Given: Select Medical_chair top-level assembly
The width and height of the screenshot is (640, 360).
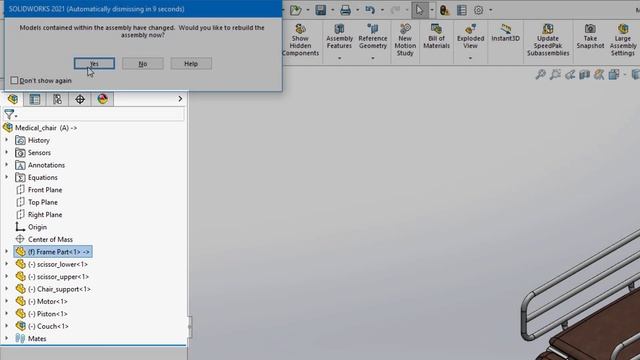Looking at the screenshot, I should point(41,128).
